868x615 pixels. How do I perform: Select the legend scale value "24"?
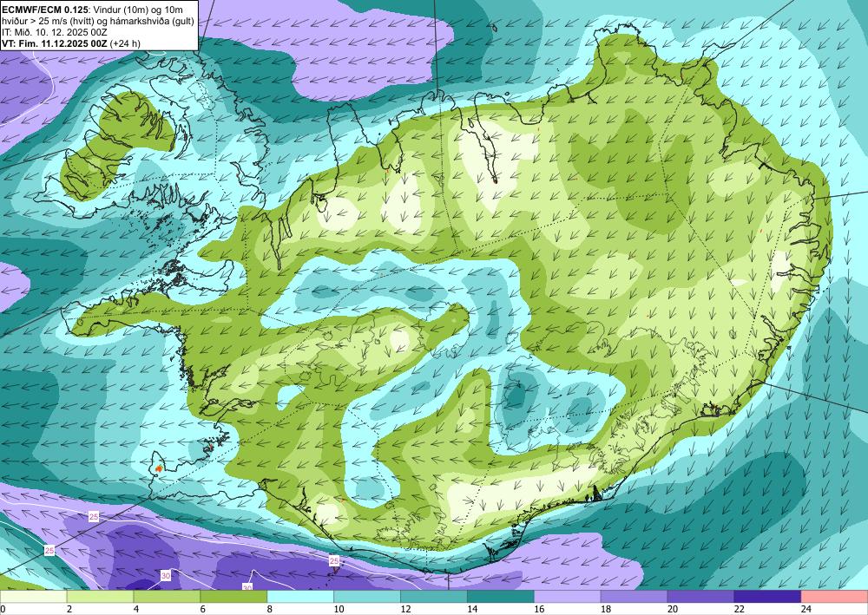pyautogui.click(x=806, y=609)
